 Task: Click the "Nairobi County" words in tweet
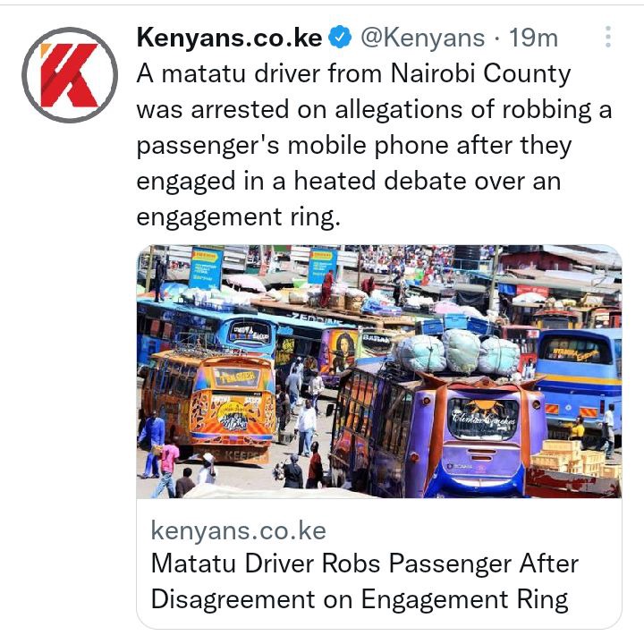[x=480, y=73]
